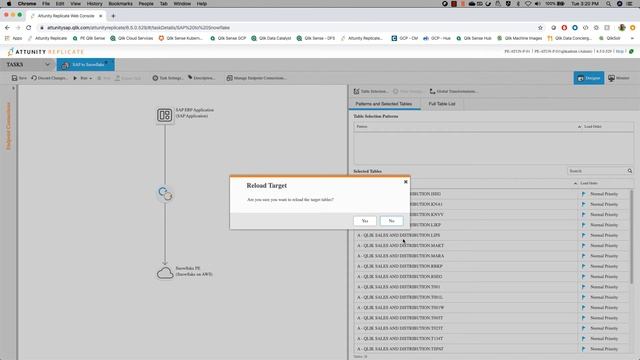The width and height of the screenshot is (640, 360).
Task: Click the browser reload button
Action: pos(29,28)
